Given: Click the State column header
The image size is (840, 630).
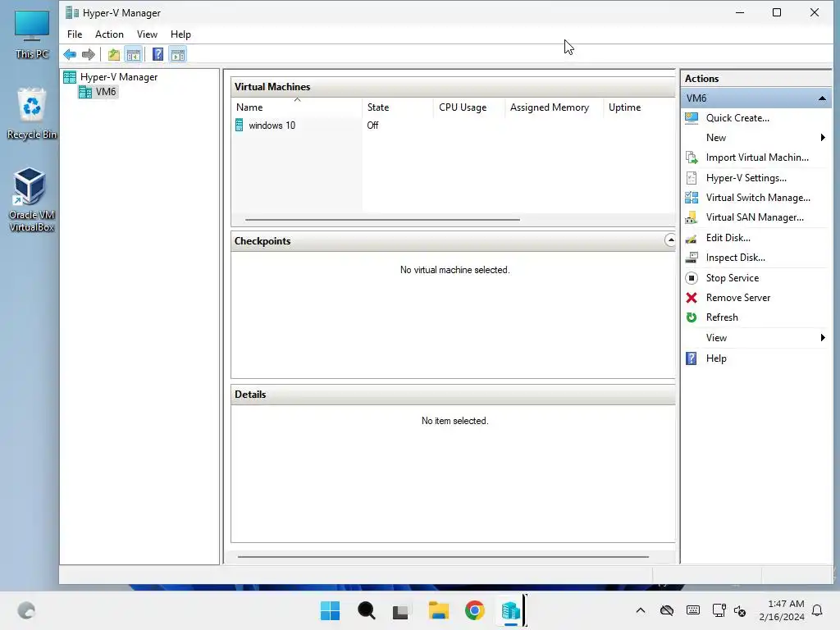Looking at the screenshot, I should 398,107.
